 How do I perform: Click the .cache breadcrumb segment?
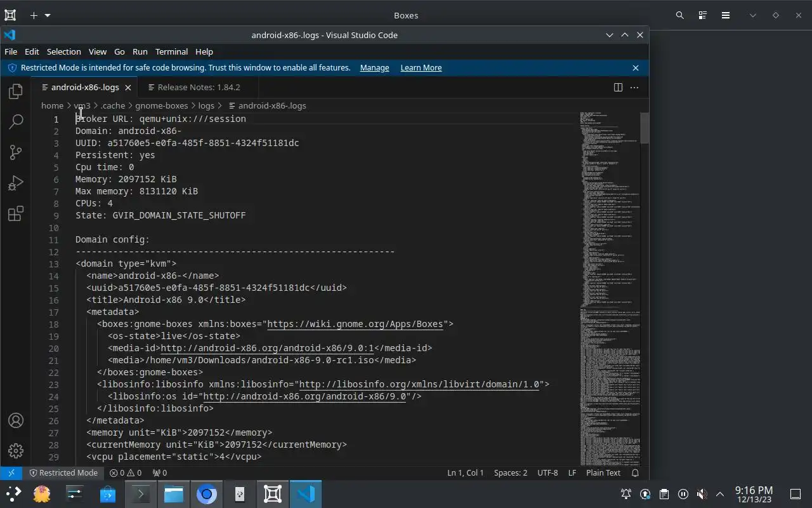(113, 105)
